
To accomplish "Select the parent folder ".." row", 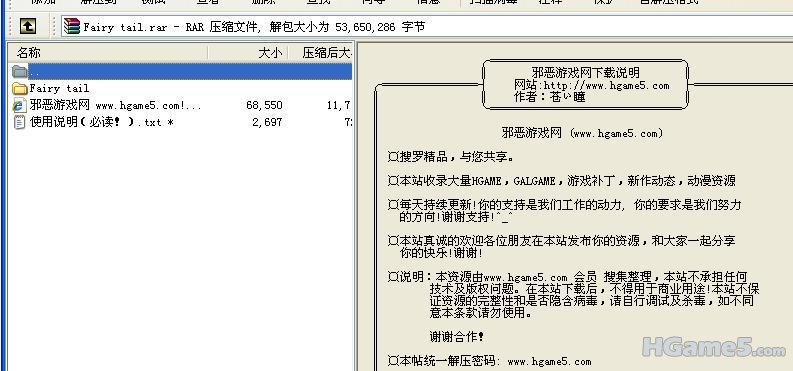I will click(181, 71).
